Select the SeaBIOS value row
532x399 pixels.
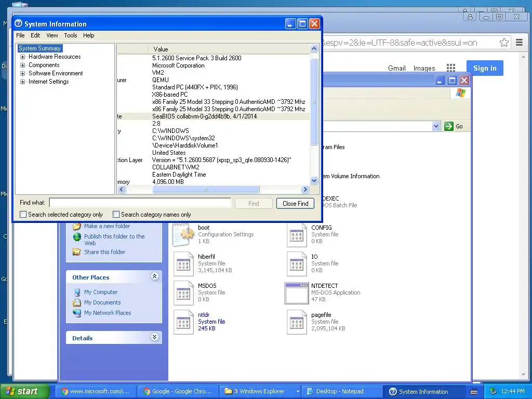click(x=214, y=116)
